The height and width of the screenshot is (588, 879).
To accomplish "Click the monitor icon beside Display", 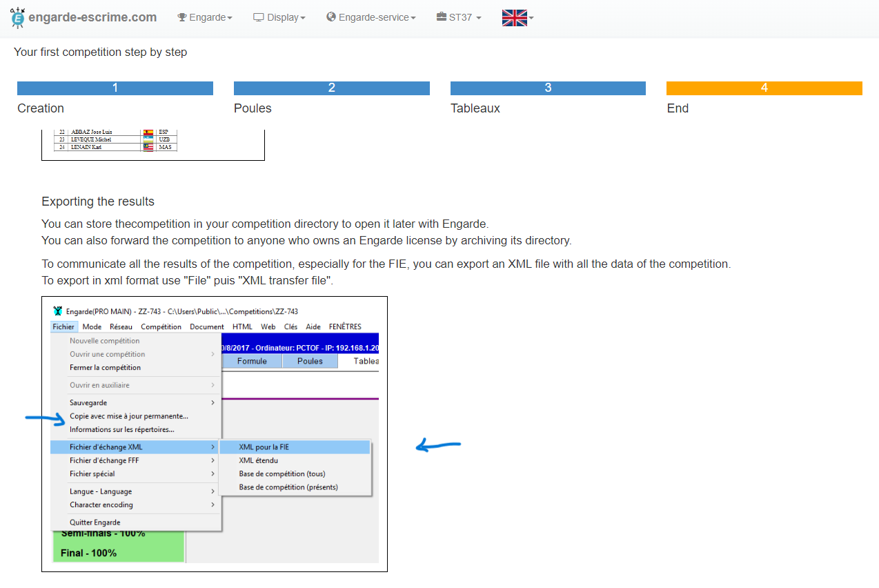I will point(259,17).
